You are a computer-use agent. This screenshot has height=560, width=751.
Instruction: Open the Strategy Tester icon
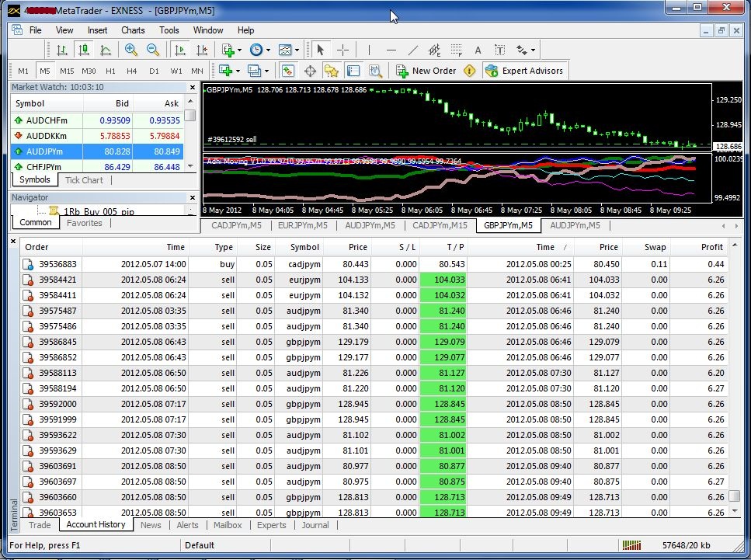(376, 71)
